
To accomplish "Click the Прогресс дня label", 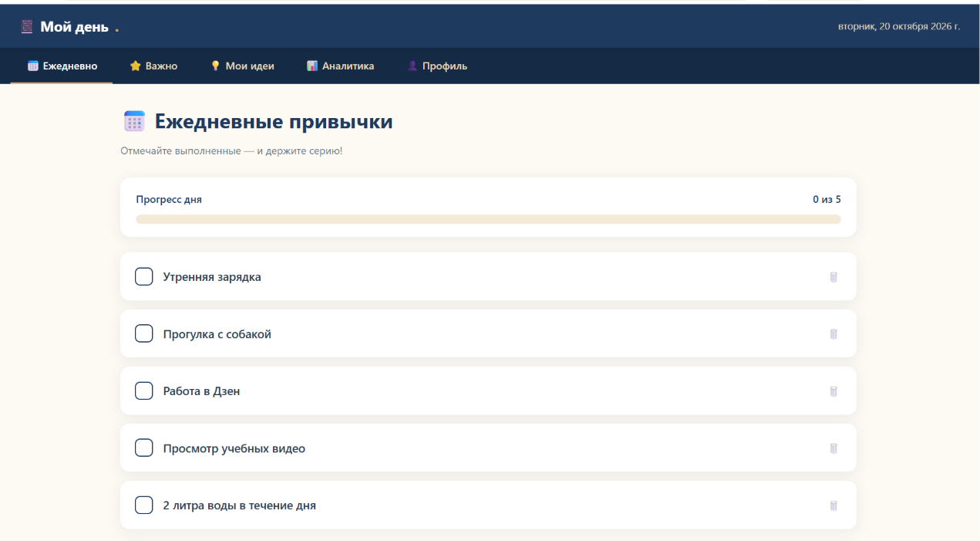I will tap(169, 199).
